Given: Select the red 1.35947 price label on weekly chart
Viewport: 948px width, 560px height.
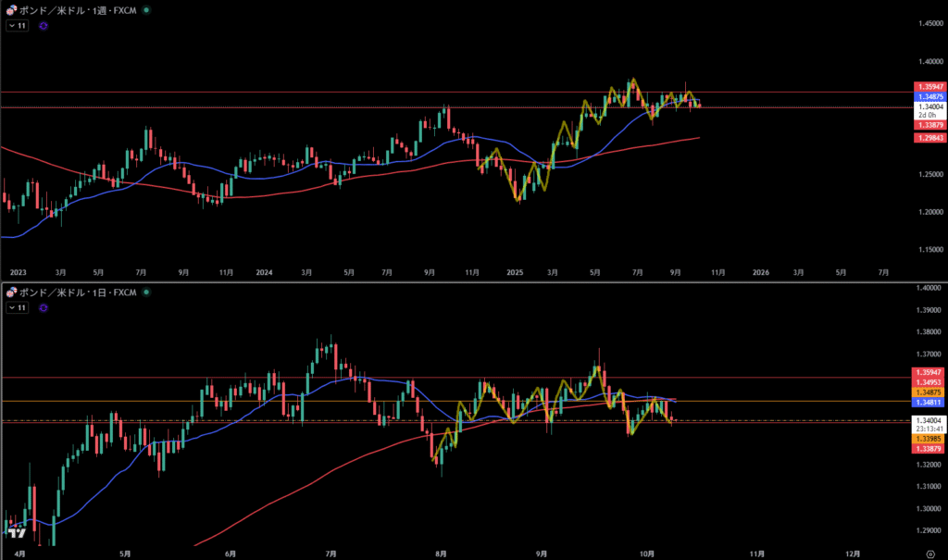Looking at the screenshot, I should [x=929, y=86].
